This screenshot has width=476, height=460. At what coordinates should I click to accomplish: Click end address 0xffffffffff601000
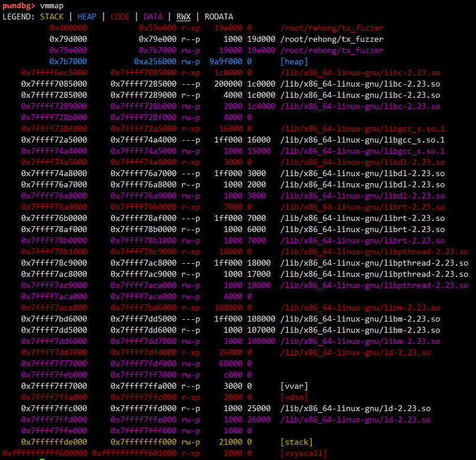(x=134, y=454)
